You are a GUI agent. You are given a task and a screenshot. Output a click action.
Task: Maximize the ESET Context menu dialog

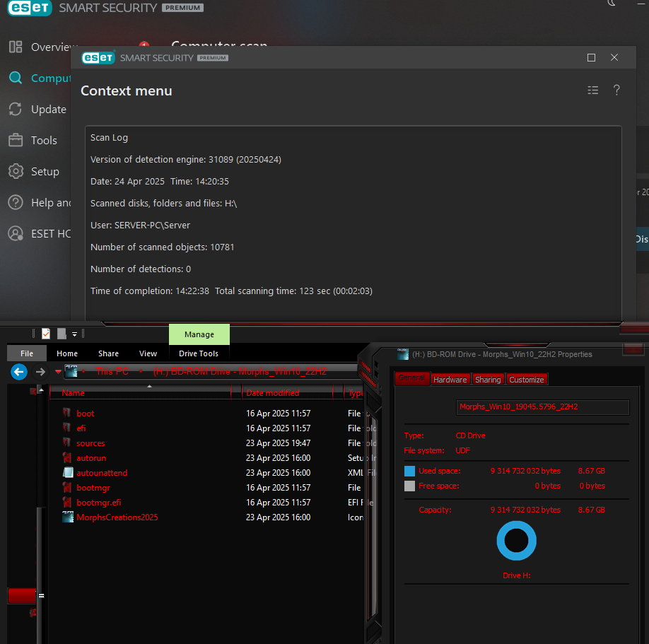pyautogui.click(x=591, y=57)
